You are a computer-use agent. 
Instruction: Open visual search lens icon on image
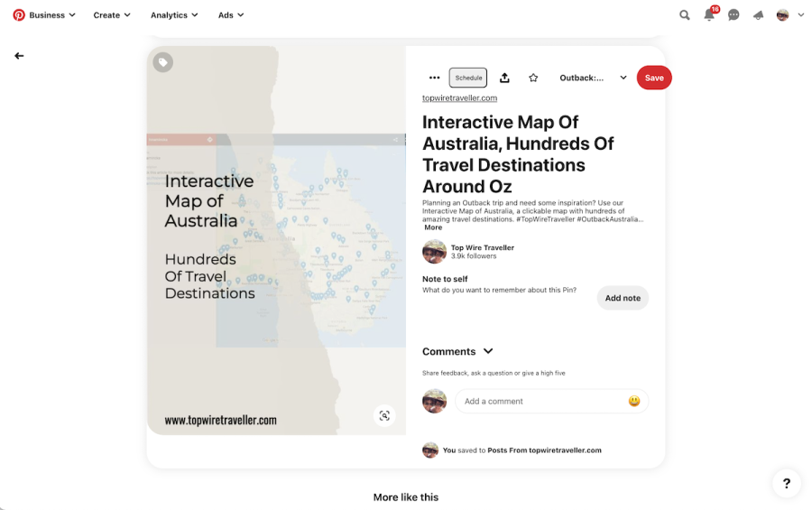coord(384,415)
